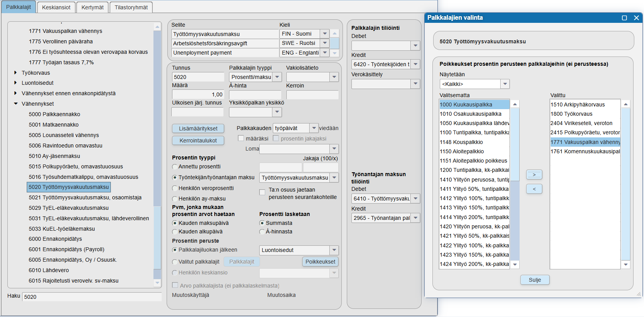Open the Luontoisedut peruste dropdown

click(x=334, y=250)
